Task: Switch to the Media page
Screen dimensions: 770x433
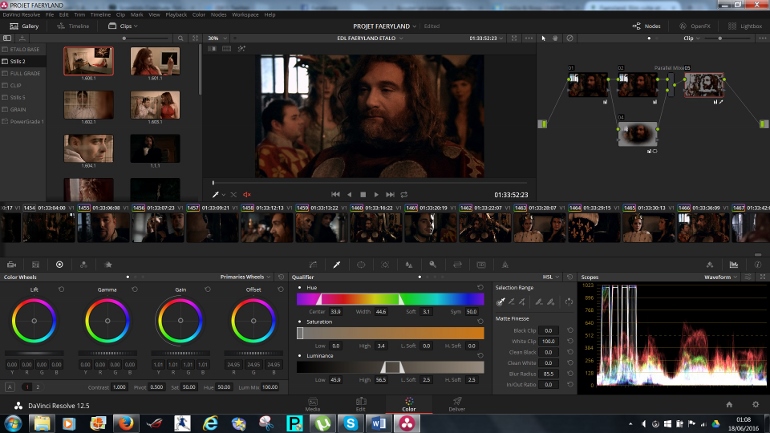Action: click(x=313, y=405)
